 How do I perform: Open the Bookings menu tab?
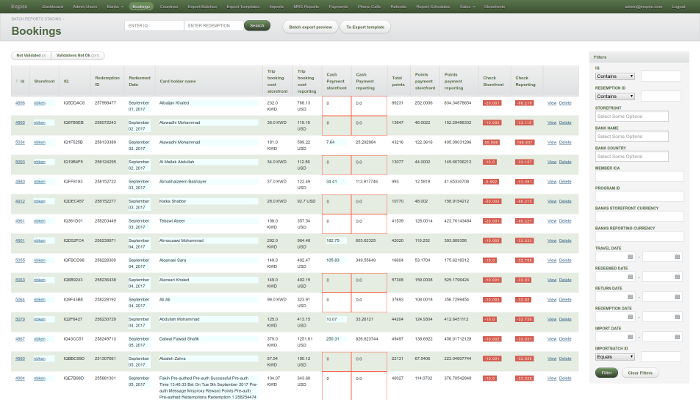[141, 6]
